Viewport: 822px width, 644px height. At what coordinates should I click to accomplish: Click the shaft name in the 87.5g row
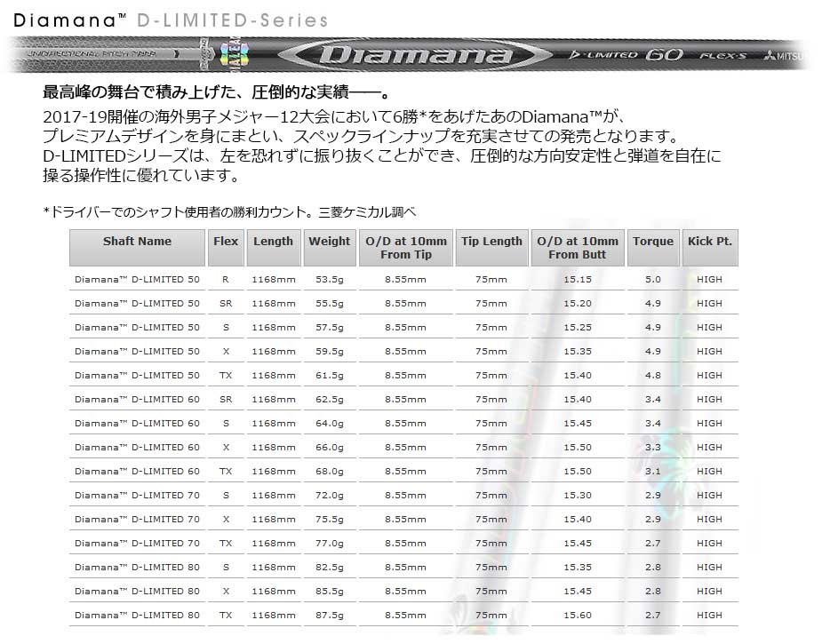(137, 616)
